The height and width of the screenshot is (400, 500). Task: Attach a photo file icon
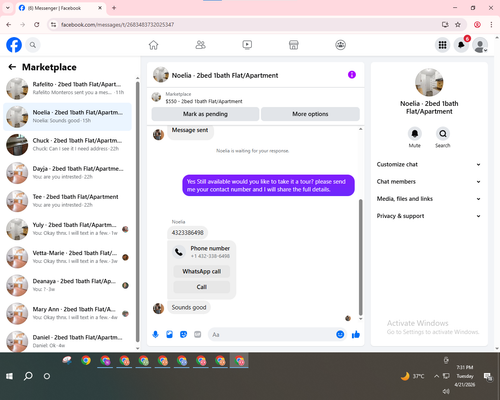[x=169, y=334]
